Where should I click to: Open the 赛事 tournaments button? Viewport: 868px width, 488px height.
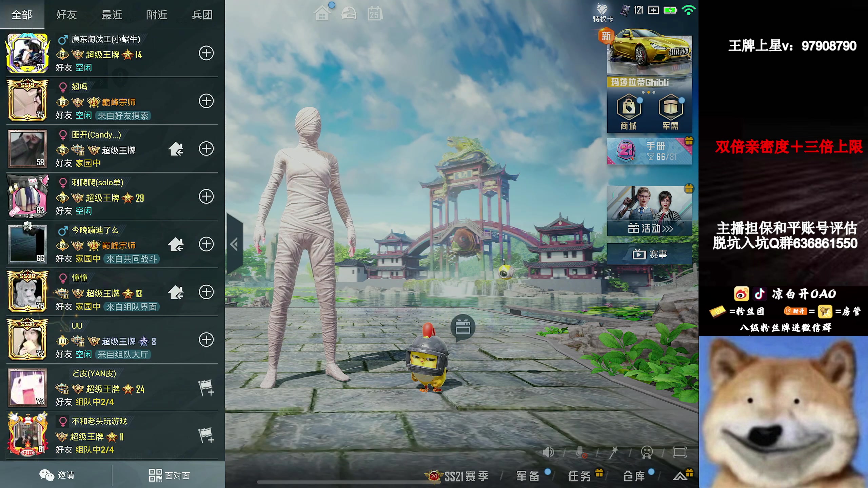649,254
